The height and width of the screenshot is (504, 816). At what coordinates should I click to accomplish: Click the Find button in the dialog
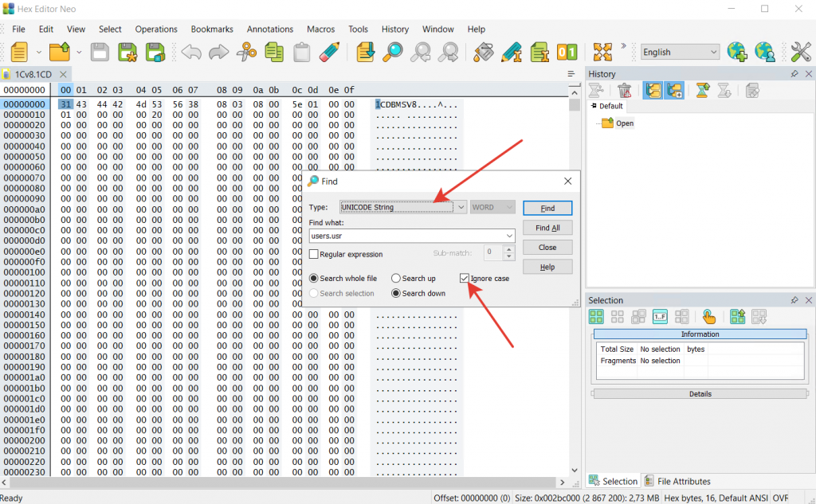pos(547,208)
